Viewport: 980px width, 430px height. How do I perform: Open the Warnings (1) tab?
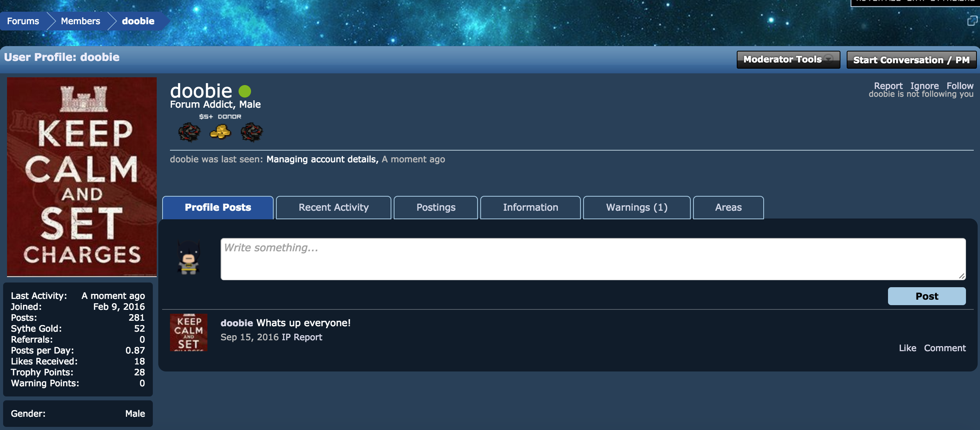tap(637, 208)
